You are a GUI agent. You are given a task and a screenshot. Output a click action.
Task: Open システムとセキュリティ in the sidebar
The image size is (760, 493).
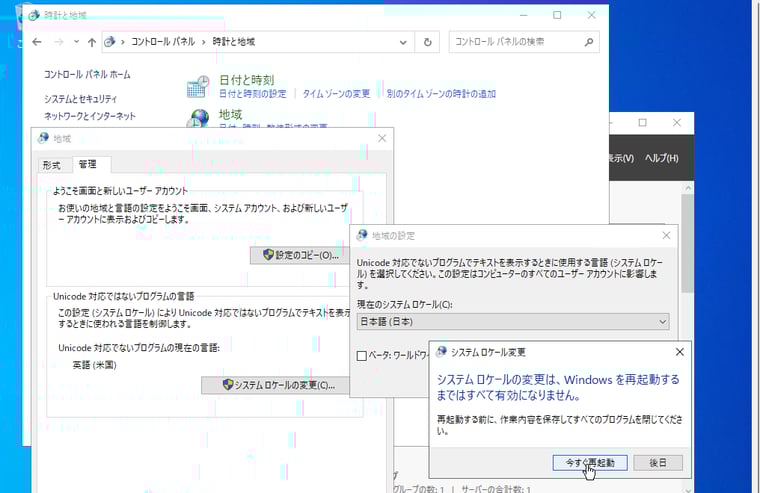80,99
